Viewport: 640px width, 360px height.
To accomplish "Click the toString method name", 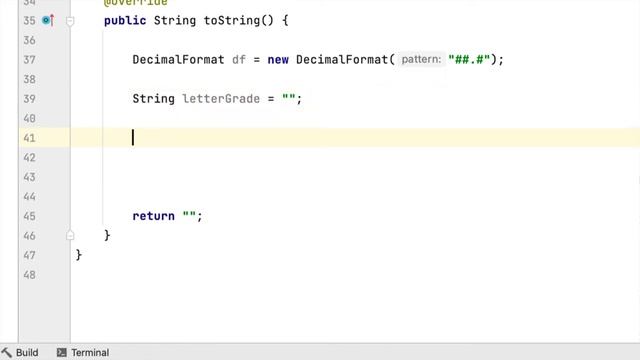I will pos(231,20).
